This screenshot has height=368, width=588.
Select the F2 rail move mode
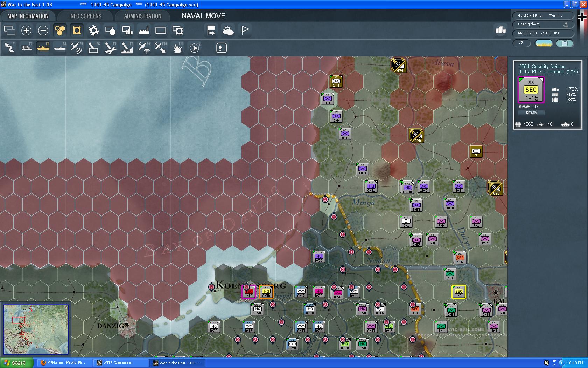pos(27,48)
